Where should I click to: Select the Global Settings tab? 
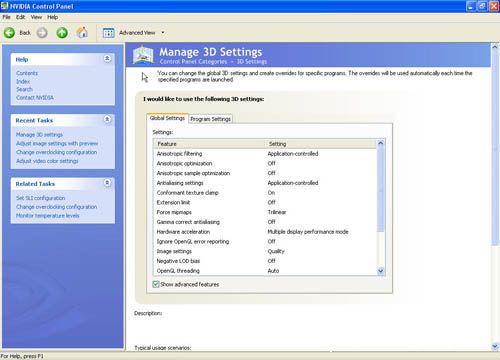(x=167, y=118)
